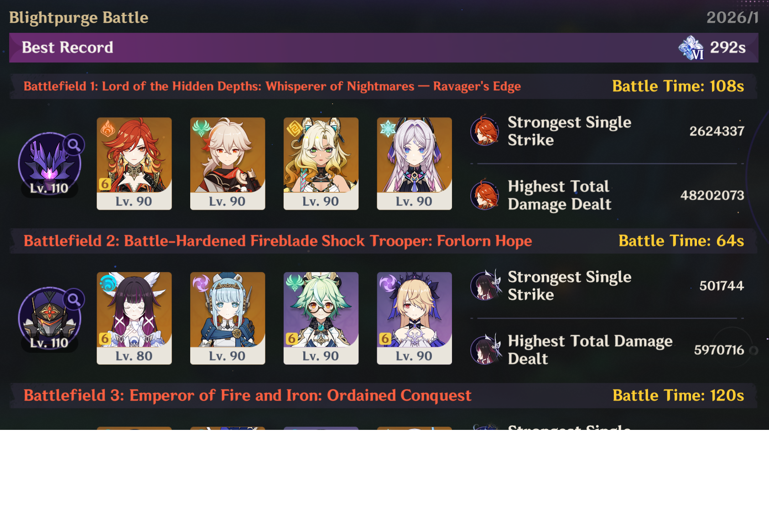Viewport: 769px width, 532px height.
Task: Inspect the Battlefield 1 boss magnifier icon
Action: 74,145
